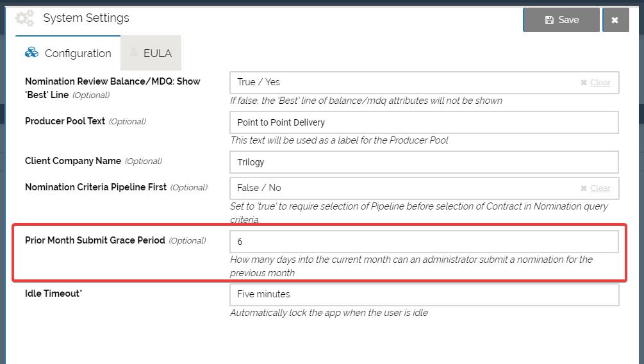The width and height of the screenshot is (644, 364).
Task: Save the system settings
Action: (561, 20)
